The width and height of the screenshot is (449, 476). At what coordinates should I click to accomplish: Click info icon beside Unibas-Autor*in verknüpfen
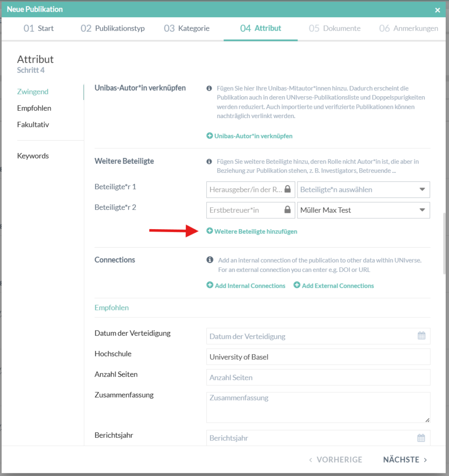tap(210, 88)
